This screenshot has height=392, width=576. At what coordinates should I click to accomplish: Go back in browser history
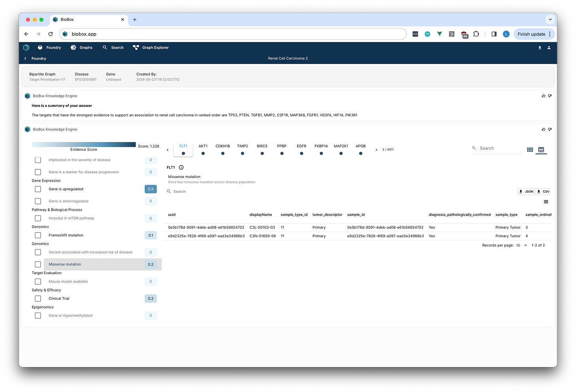pos(27,34)
